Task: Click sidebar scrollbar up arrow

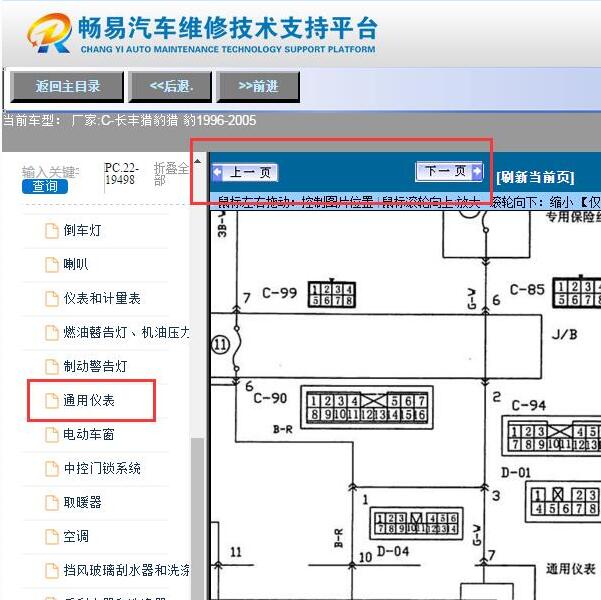Action: point(197,161)
